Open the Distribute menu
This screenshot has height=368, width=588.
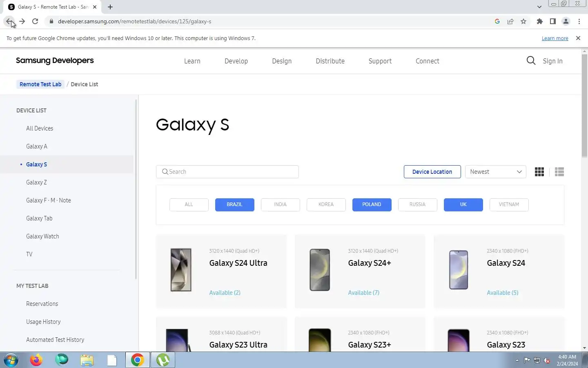[330, 61]
